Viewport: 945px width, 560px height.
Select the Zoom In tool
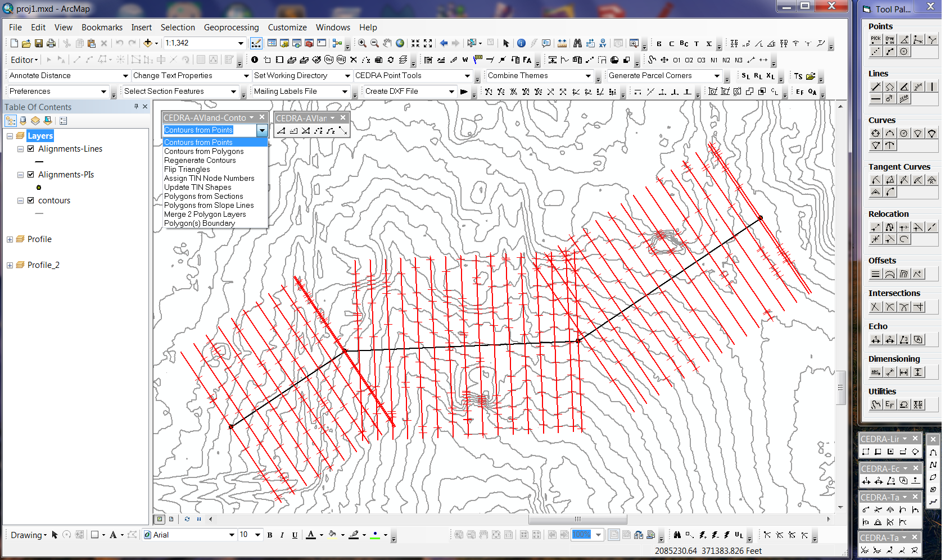tap(362, 43)
